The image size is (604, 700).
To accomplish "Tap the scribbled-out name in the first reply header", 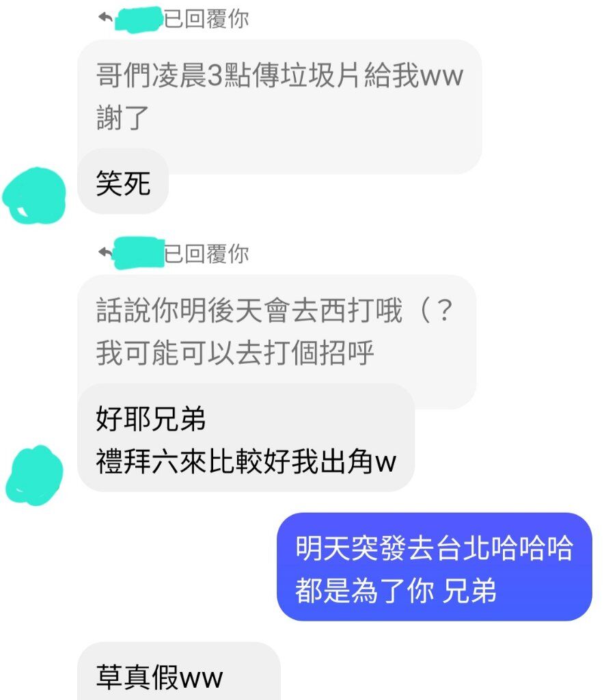I will point(139,20).
